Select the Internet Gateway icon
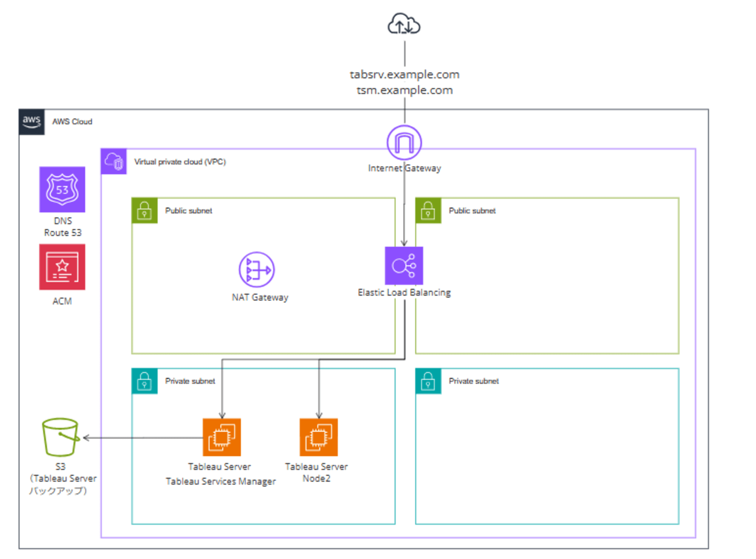Screen dimensions: 756x559 coord(404,142)
